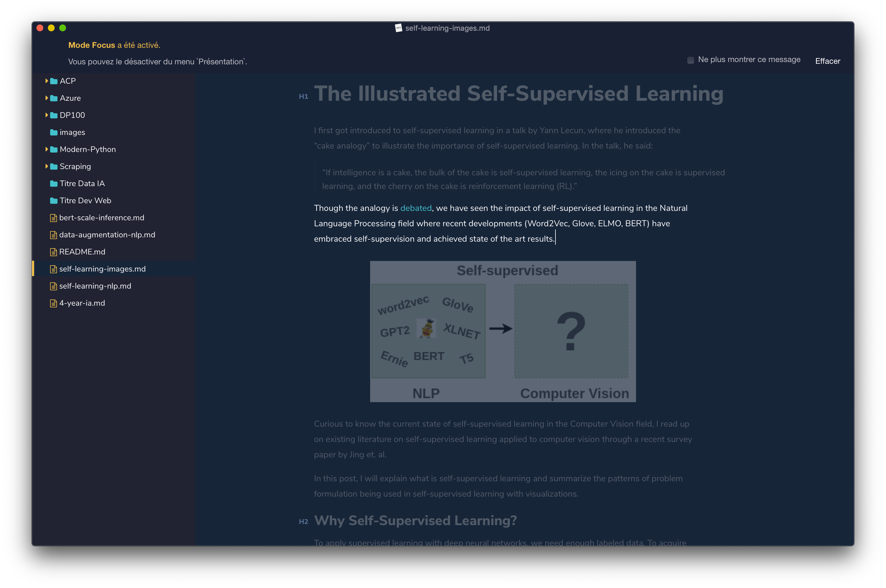Image resolution: width=886 pixels, height=588 pixels.
Task: Click bert-scale-inference.md file icon
Action: point(53,218)
